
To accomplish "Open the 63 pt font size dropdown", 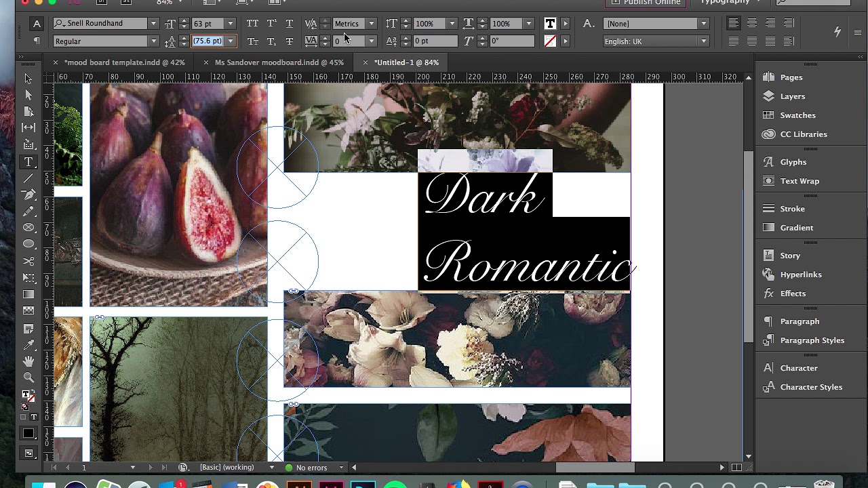I will point(231,24).
